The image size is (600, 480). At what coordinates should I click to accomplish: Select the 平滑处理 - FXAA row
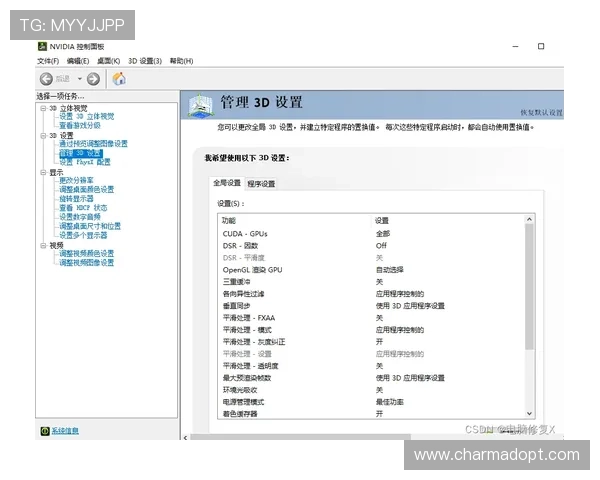[371, 318]
